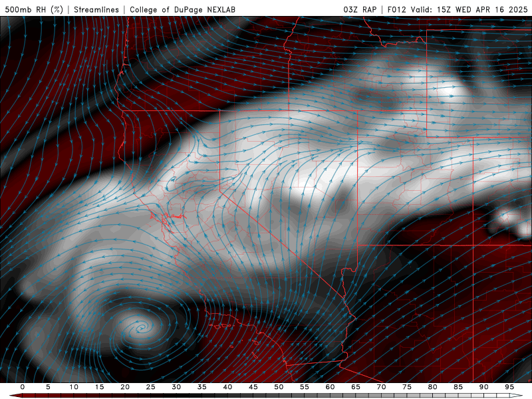Select the "90" color scale number
The image size is (532, 399).
click(x=483, y=387)
